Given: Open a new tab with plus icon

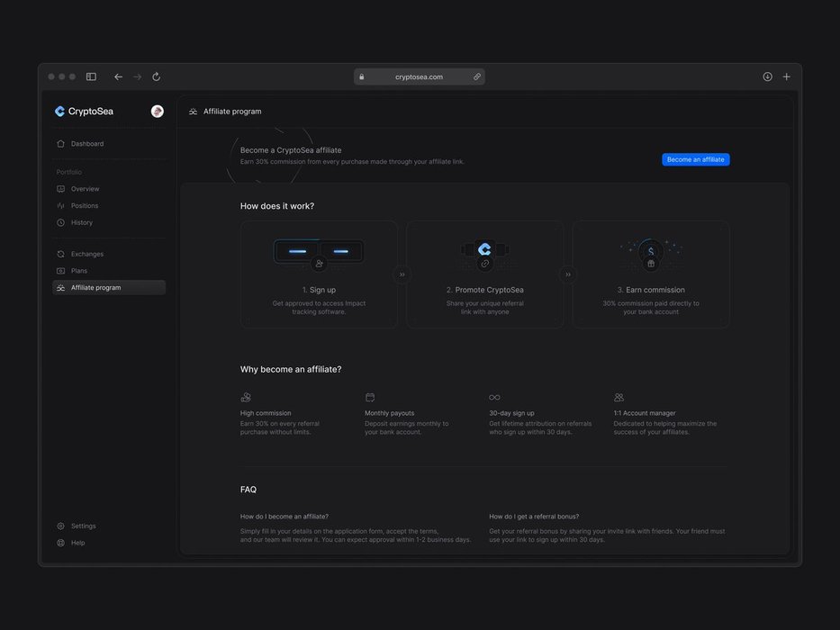Looking at the screenshot, I should 786,77.
